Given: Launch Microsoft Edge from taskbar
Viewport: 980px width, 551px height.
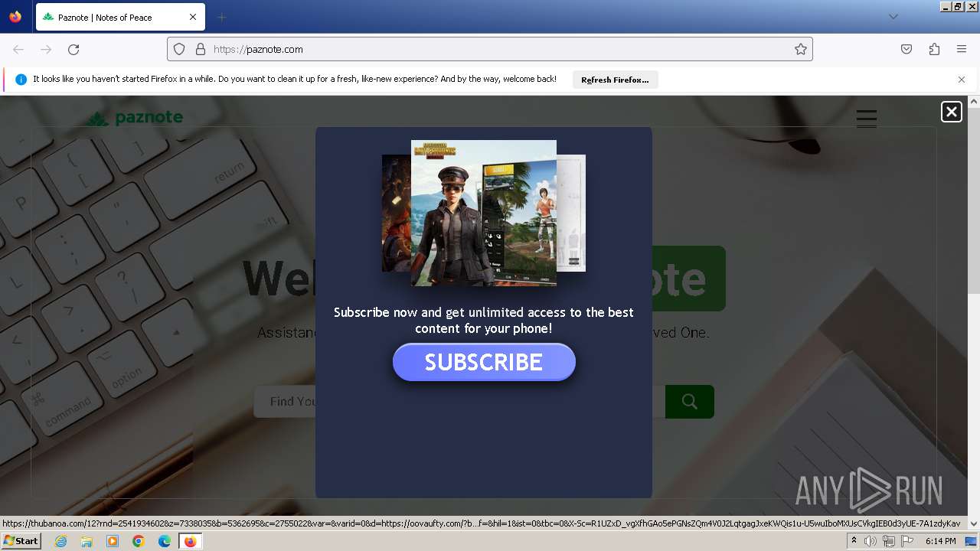Looking at the screenshot, I should click(165, 541).
